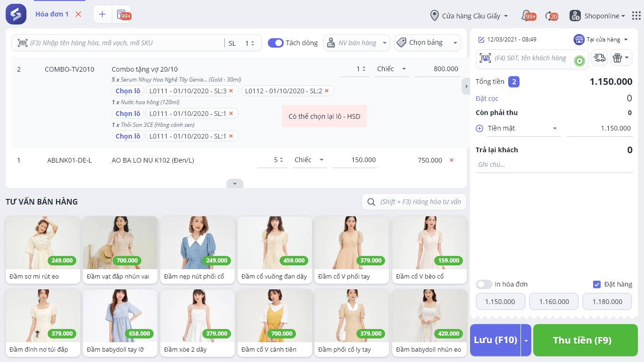Enable the In hóa đơn toggle
644x362 pixels.
(484, 284)
